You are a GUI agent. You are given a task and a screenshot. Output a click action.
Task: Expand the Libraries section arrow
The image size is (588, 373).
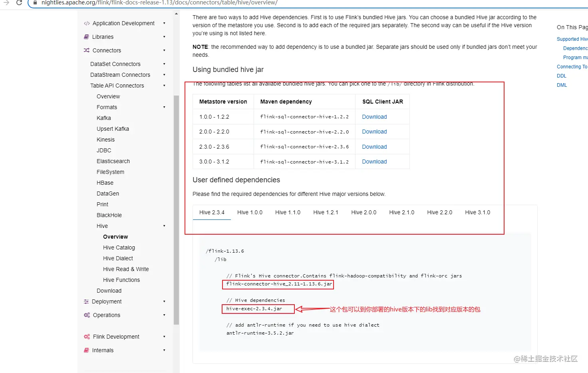coord(164,37)
